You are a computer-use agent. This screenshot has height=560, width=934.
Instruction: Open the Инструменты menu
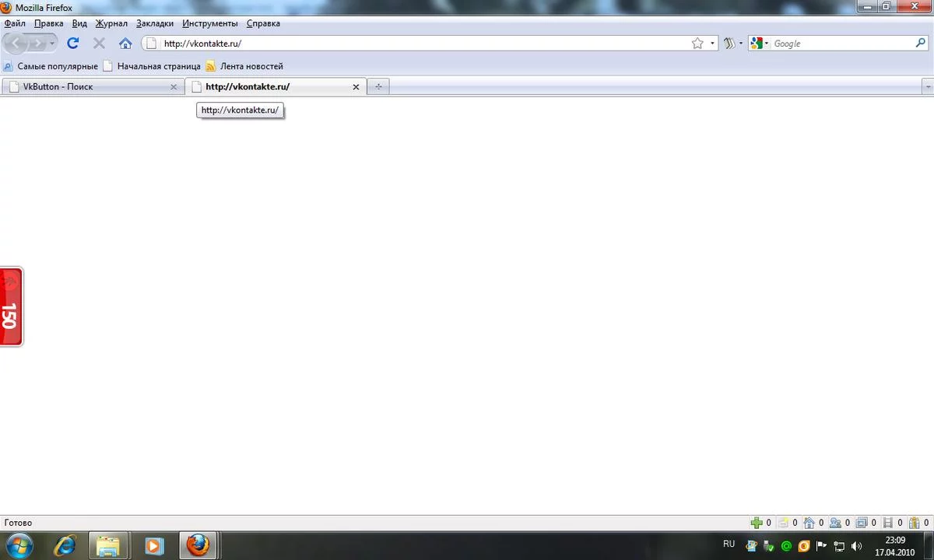click(210, 23)
